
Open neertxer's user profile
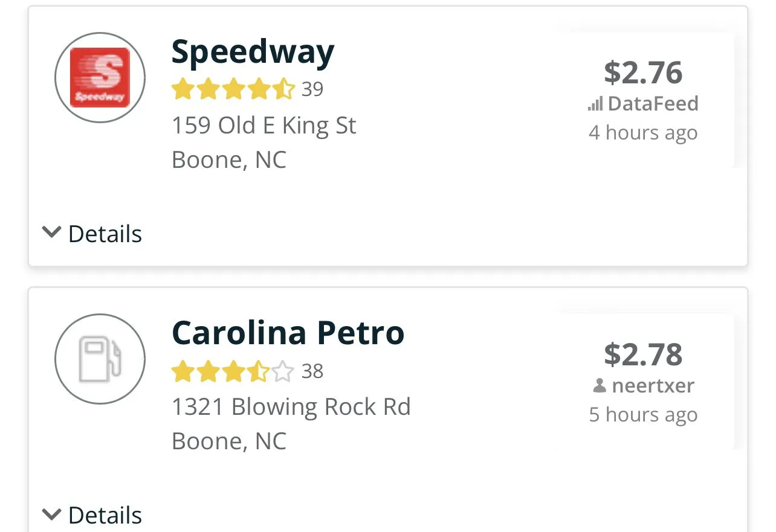(x=653, y=386)
